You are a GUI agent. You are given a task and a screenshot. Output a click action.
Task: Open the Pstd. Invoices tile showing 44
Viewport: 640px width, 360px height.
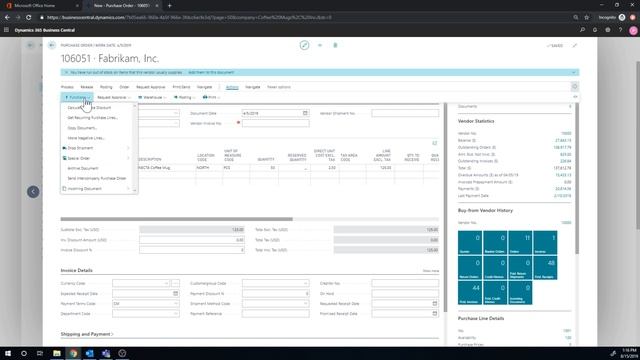point(470,293)
